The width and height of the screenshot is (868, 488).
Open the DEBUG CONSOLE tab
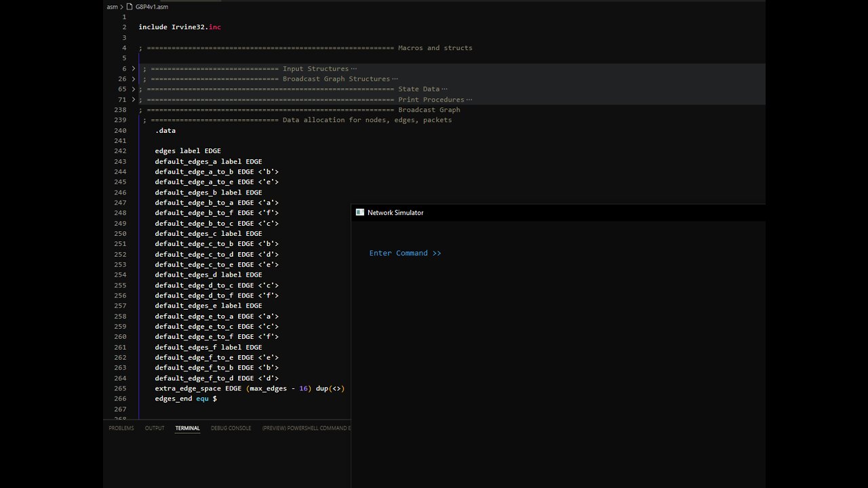click(231, 428)
